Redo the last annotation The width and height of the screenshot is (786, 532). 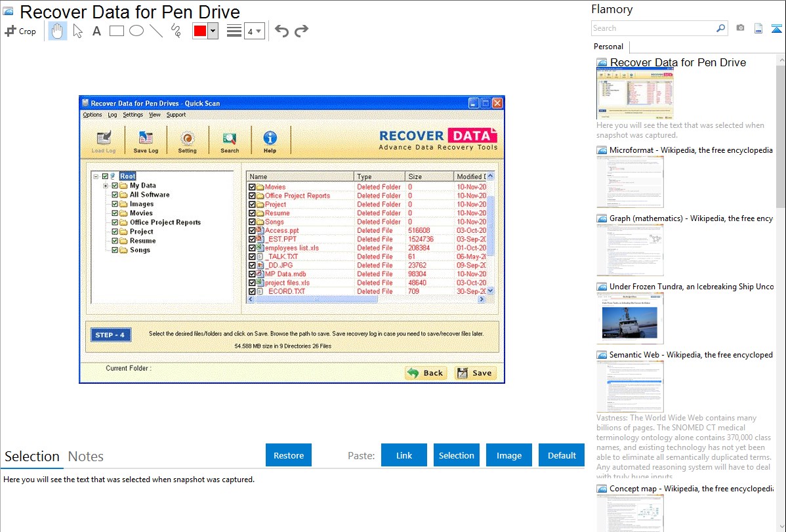301,31
